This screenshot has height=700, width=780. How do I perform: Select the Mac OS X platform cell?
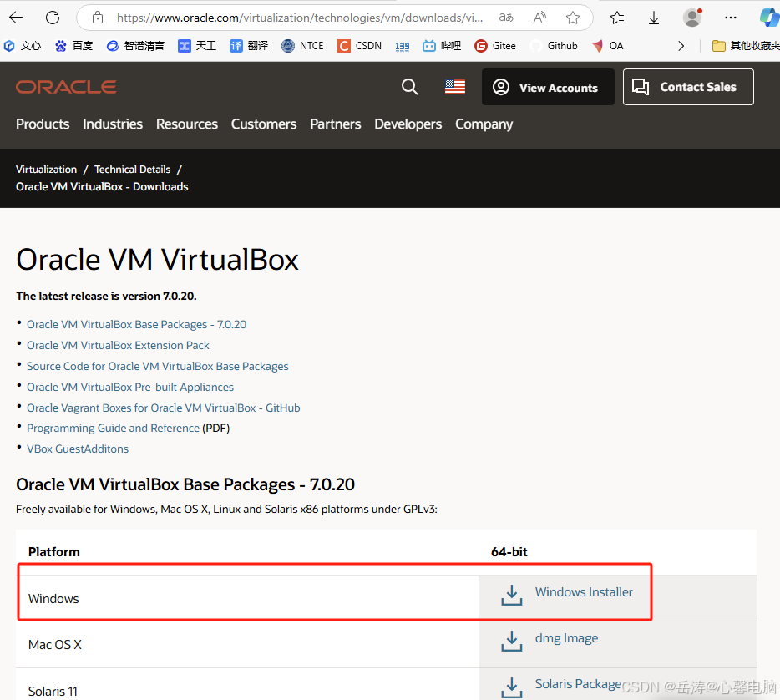[x=247, y=645]
